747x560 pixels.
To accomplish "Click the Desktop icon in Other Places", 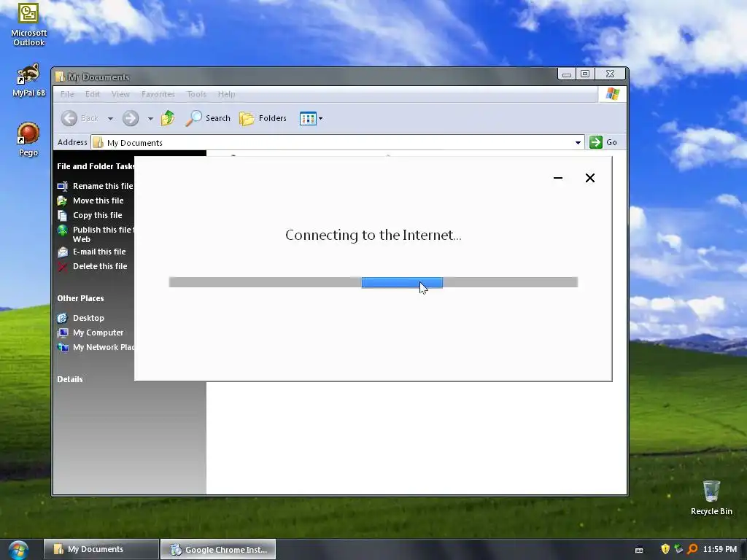I will pyautogui.click(x=63, y=318).
